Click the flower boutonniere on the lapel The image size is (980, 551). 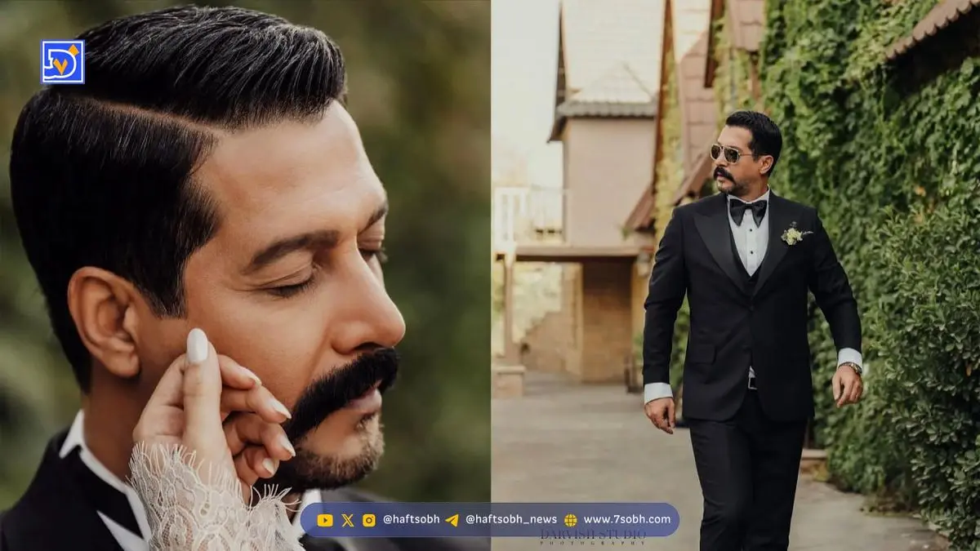point(794,235)
